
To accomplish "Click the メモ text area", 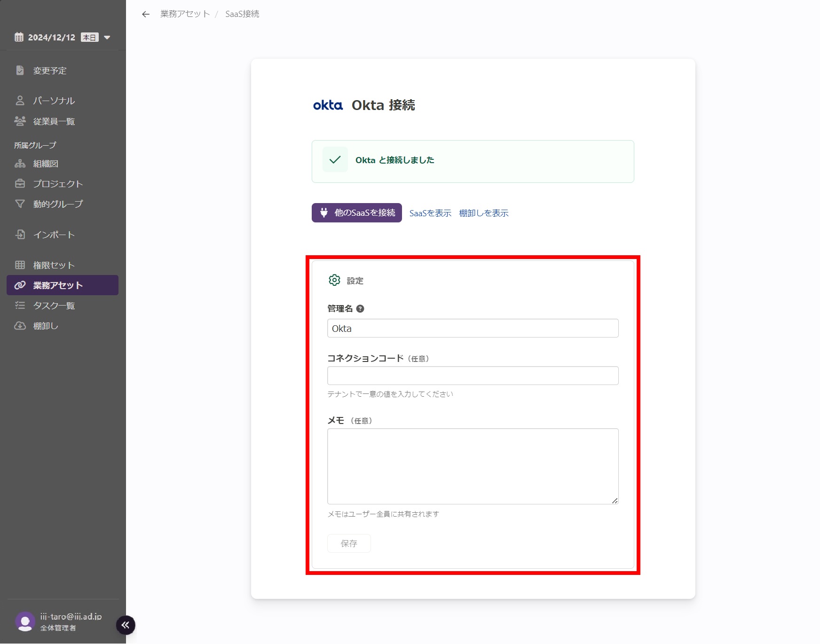I will point(473,466).
